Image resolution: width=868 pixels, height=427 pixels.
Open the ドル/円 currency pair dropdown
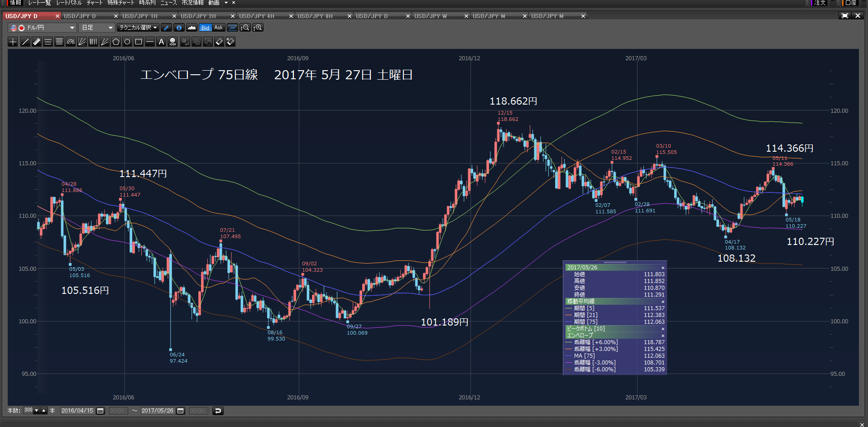click(42, 28)
